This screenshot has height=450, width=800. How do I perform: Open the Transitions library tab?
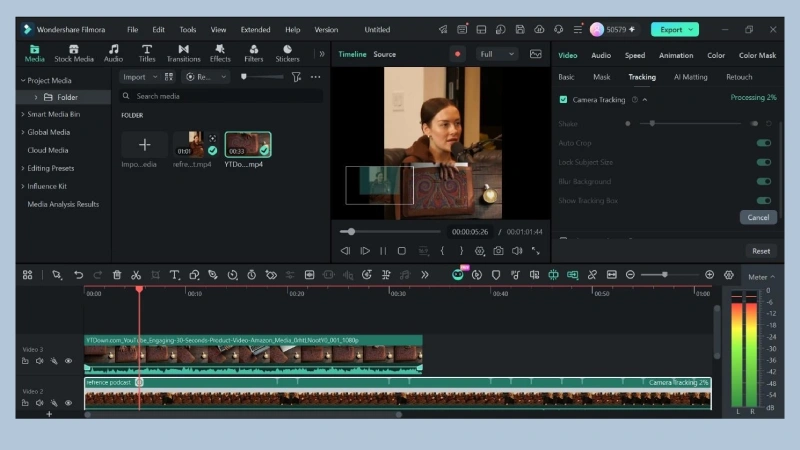(184, 54)
